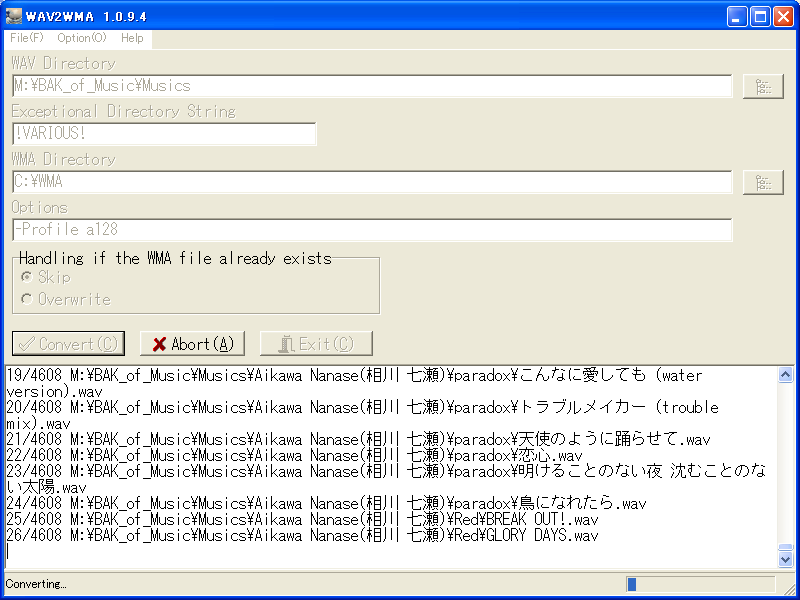Open the Help menu
This screenshot has width=800, height=600.
click(132, 38)
